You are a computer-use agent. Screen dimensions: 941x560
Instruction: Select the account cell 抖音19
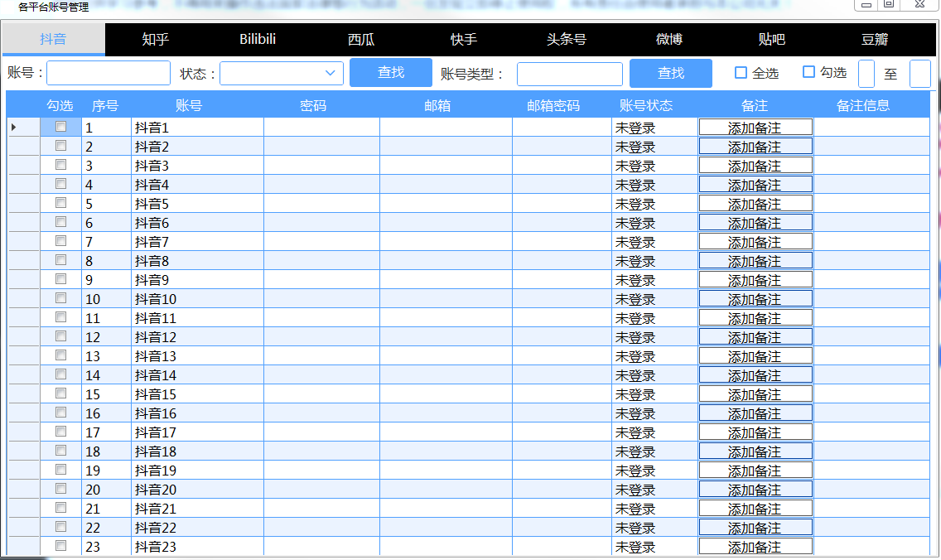(197, 470)
